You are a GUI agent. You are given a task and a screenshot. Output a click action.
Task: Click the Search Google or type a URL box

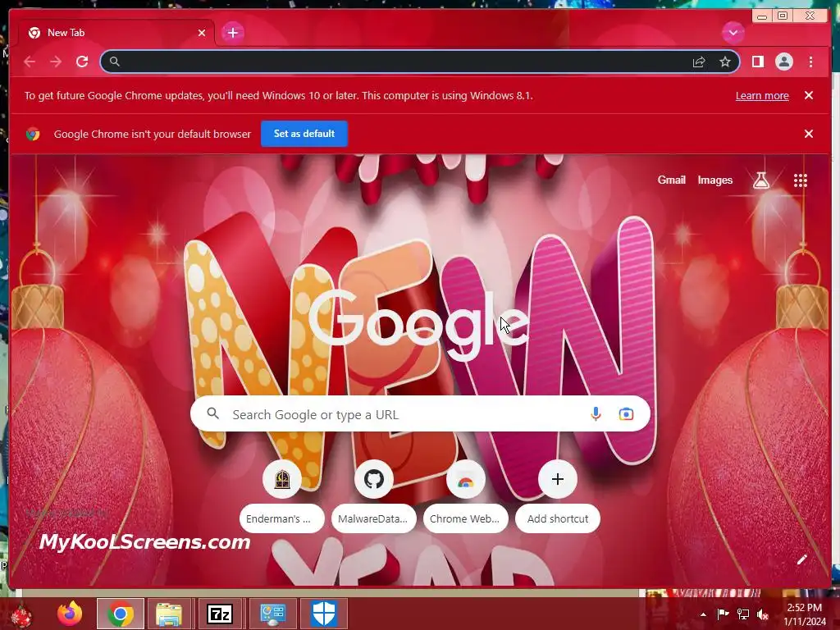coord(420,413)
